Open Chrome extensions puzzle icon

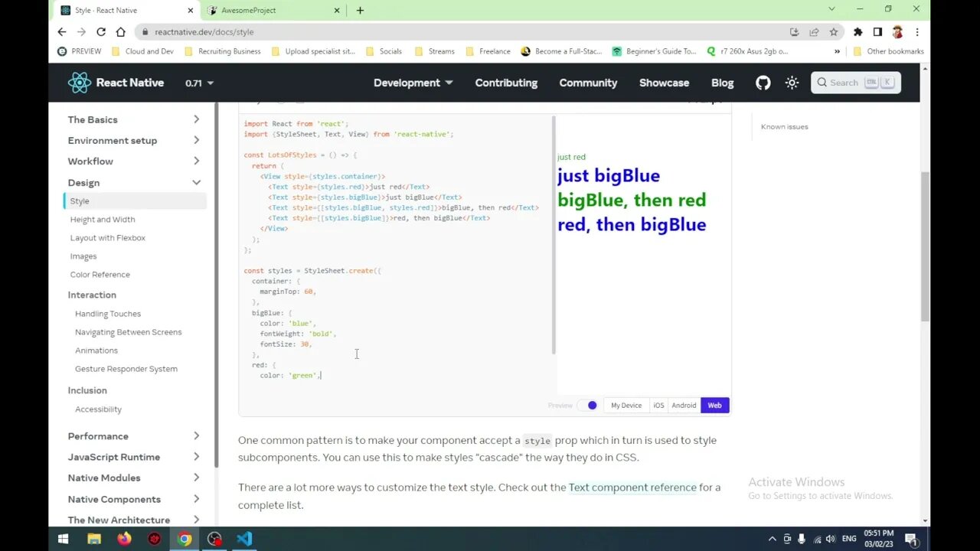pos(857,31)
